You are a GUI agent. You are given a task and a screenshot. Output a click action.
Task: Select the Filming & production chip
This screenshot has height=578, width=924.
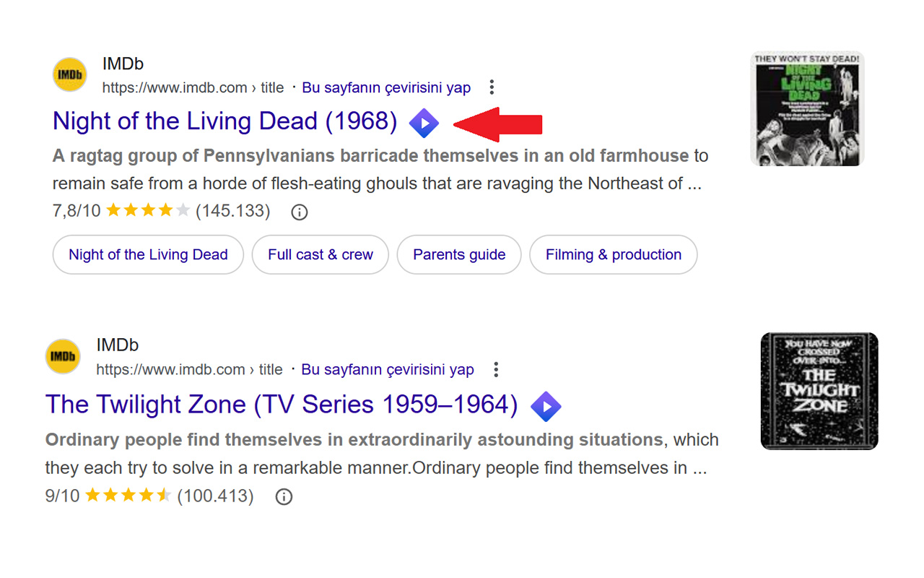coord(613,254)
